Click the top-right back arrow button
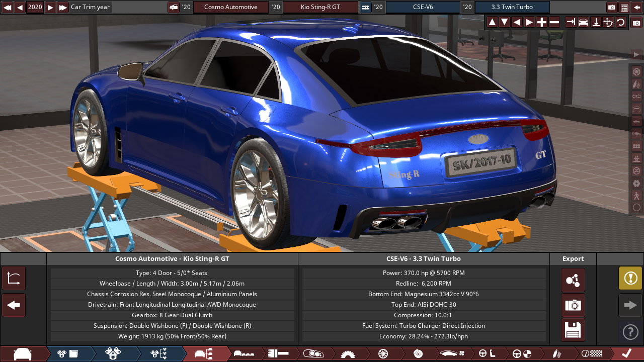This screenshot has width=644, height=362. [637, 7]
